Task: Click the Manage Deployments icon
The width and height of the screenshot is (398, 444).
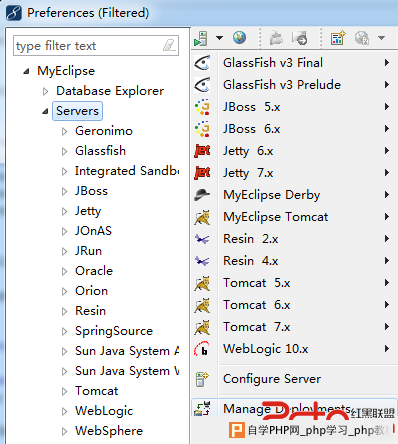Action: [202, 408]
